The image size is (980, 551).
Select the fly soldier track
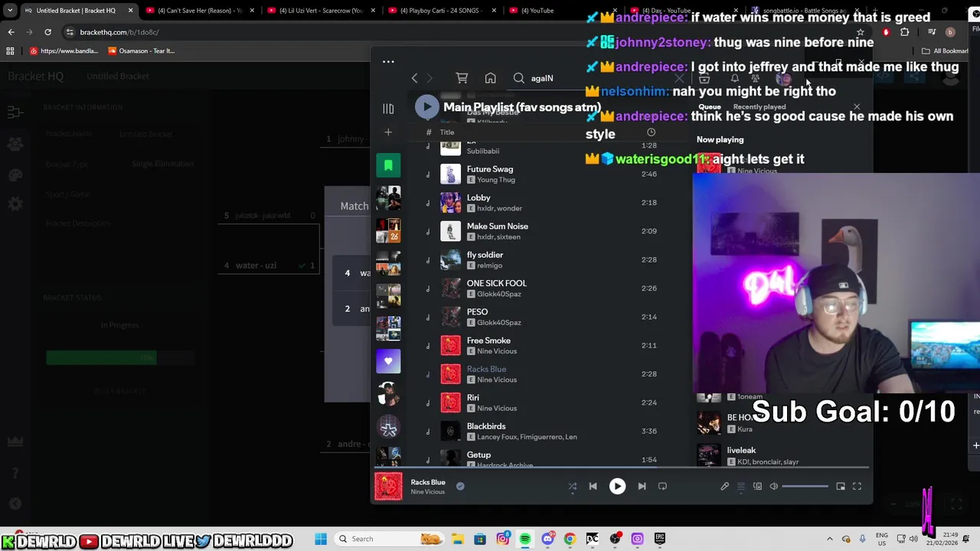pos(548,260)
